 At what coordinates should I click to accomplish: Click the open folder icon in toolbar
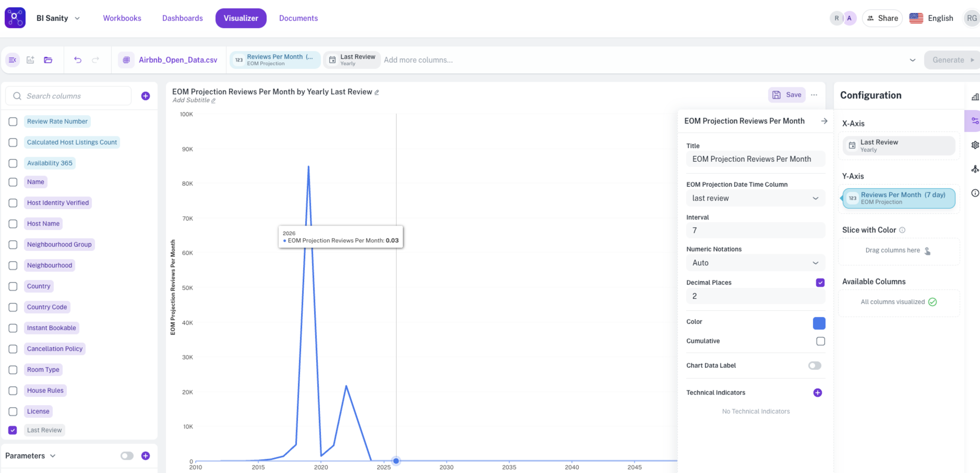point(48,60)
